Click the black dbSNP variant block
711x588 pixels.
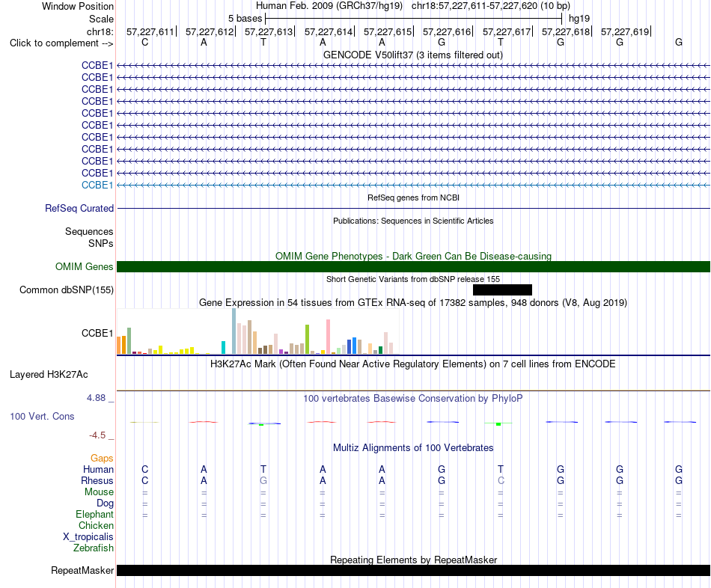click(x=502, y=290)
